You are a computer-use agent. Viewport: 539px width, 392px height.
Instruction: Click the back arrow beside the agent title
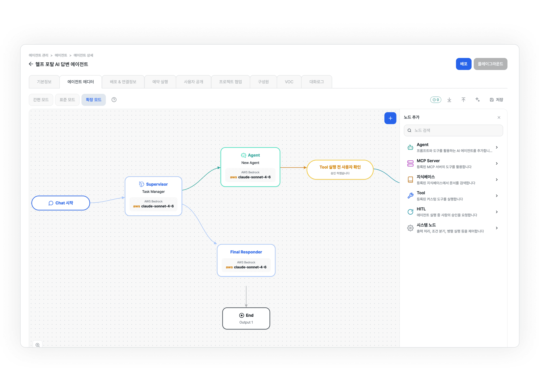[x=31, y=64]
